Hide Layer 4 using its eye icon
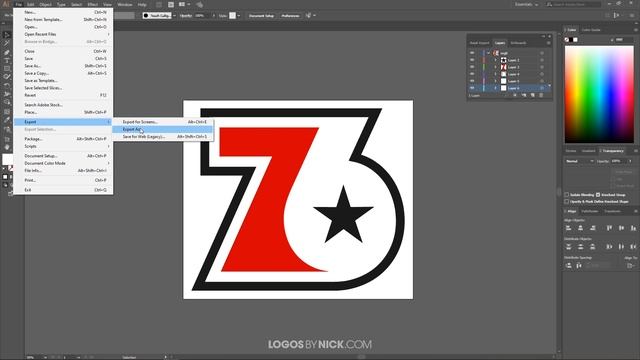 (472, 74)
